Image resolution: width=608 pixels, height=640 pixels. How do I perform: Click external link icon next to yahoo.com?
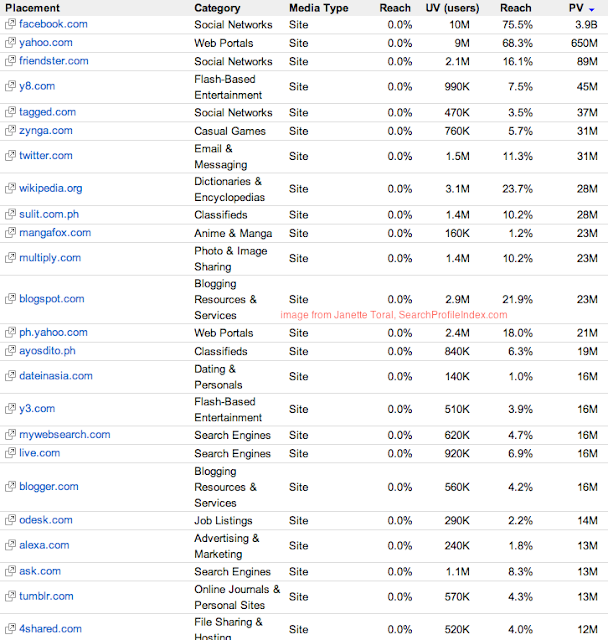click(10, 43)
